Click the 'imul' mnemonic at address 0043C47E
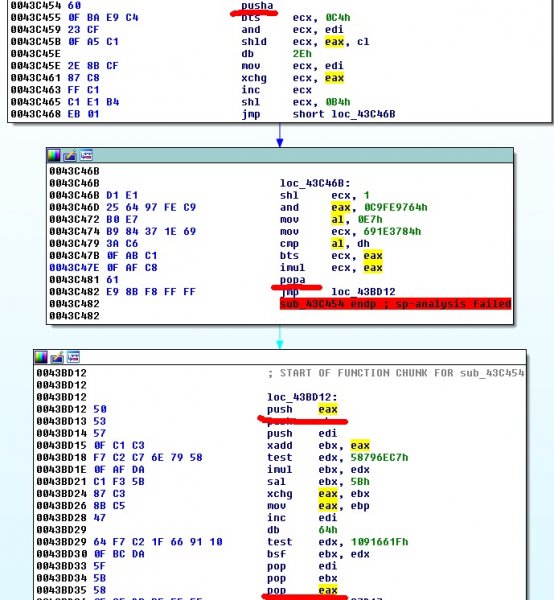The height and width of the screenshot is (600, 554). (292, 267)
